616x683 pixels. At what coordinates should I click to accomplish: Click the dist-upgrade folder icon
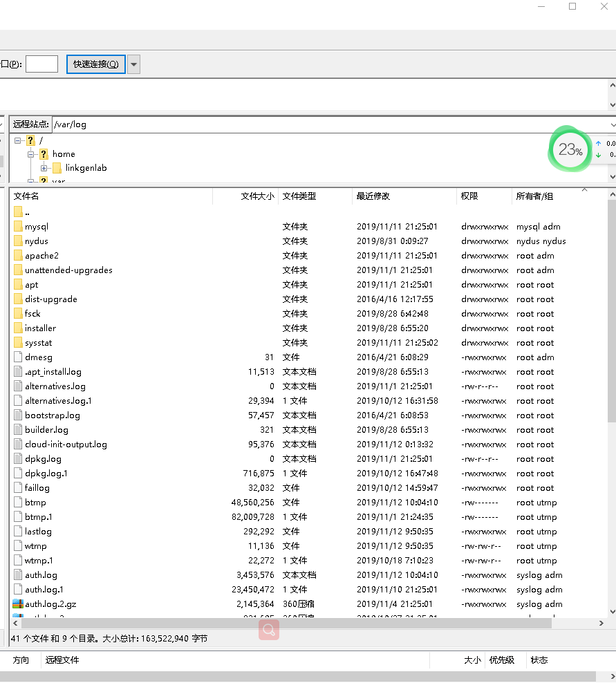18,299
